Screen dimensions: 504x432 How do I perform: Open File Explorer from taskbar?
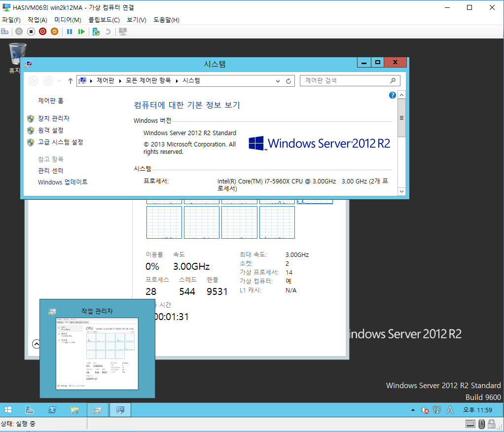[x=75, y=410]
